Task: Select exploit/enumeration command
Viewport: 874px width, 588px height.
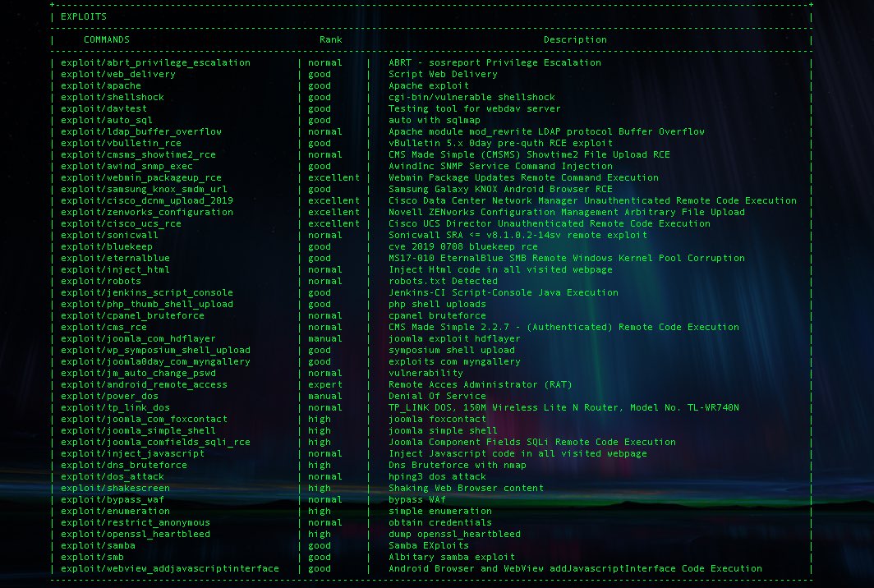Action: pos(115,511)
